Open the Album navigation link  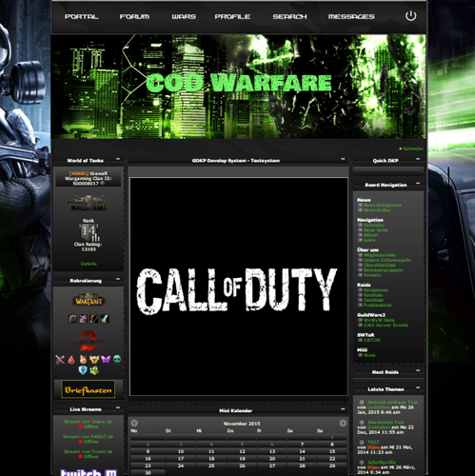[370, 235]
